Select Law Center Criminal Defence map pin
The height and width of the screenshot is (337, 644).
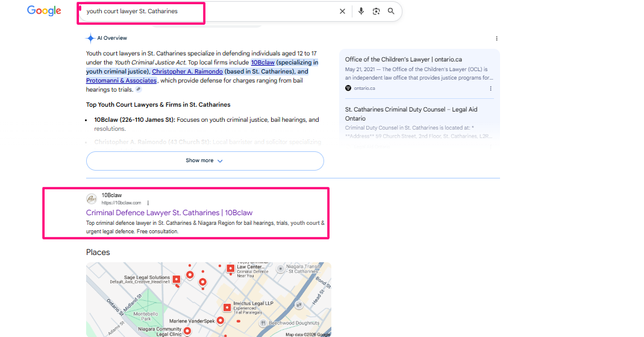click(x=230, y=268)
